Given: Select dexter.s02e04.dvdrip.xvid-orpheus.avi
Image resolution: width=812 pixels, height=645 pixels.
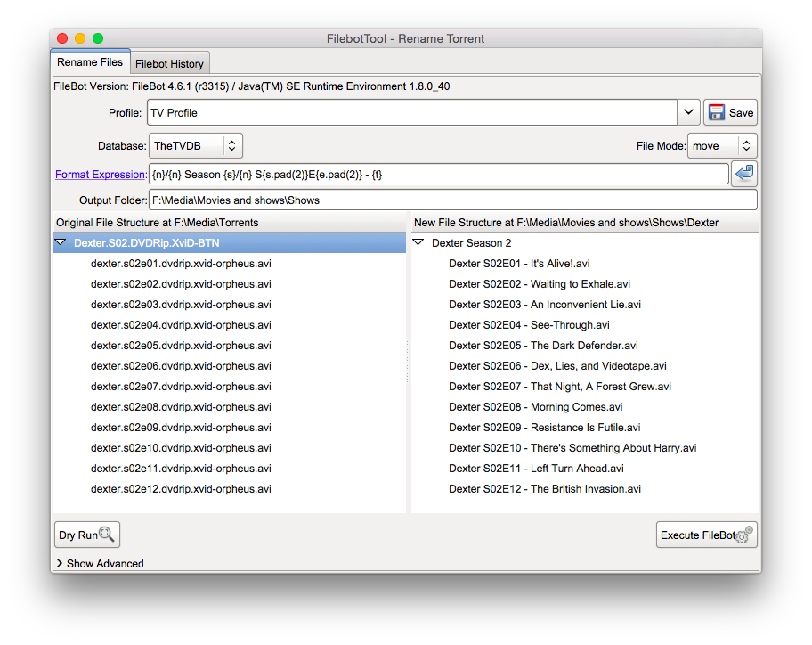Looking at the screenshot, I should (x=181, y=325).
